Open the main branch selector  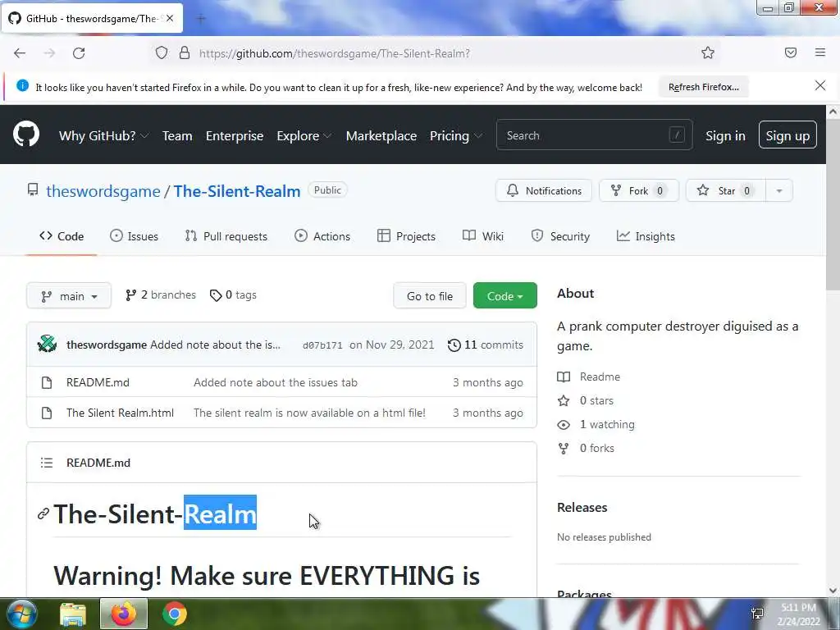pos(69,295)
